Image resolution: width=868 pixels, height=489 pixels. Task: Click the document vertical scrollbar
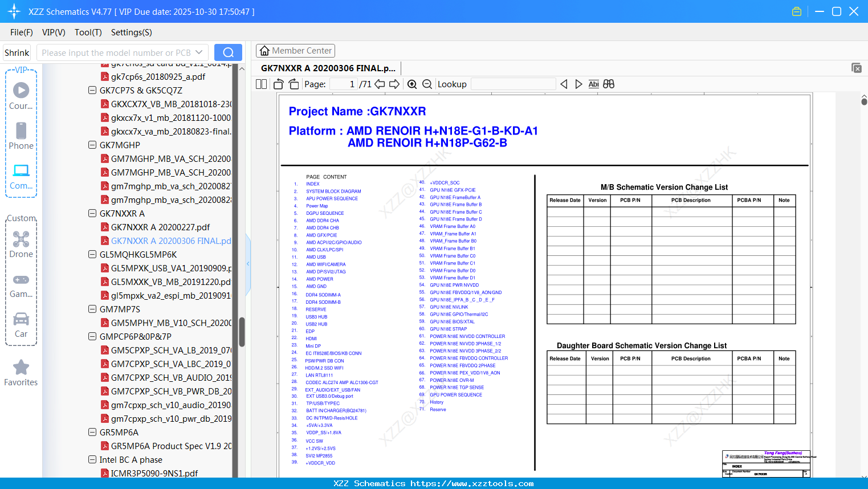tap(864, 101)
